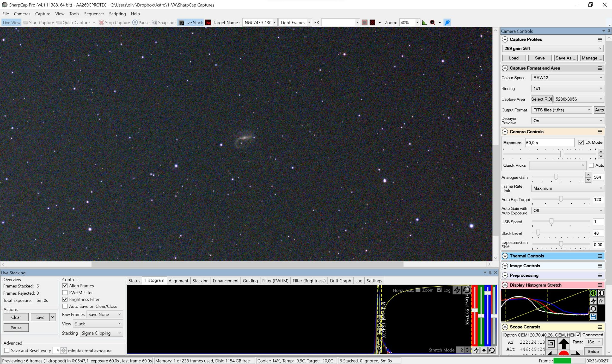612x364 pixels.
Task: Click the green enable-stretch icon in Display Histogram
Action: tap(593, 293)
